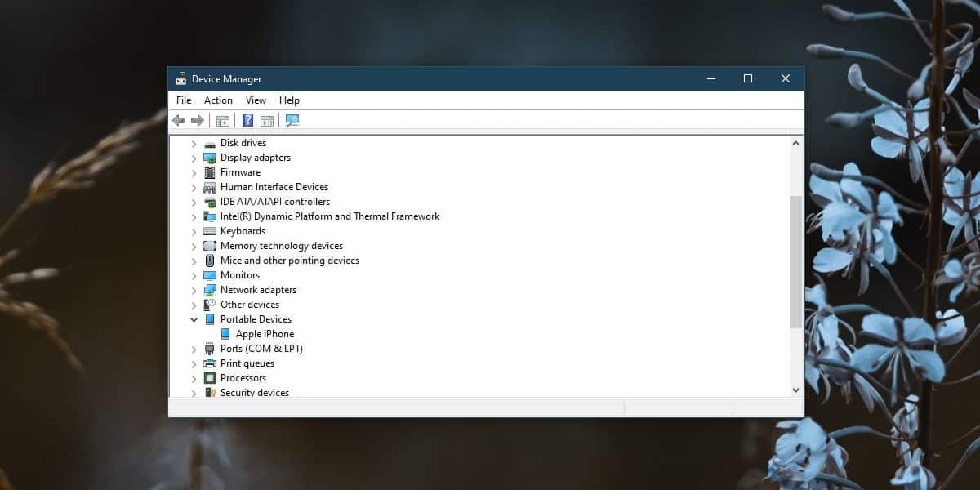Click the Keyboards device icon

[x=210, y=231]
